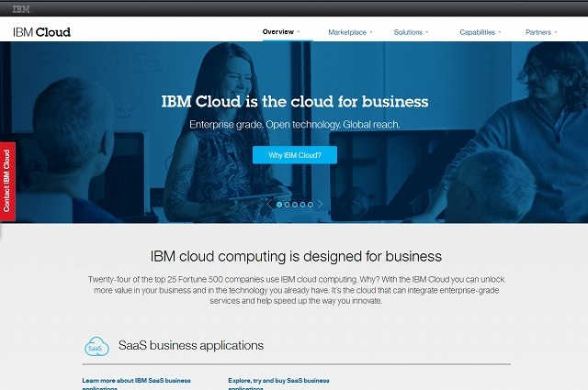This screenshot has width=588, height=390.
Task: Expand the Solutions dropdown arrow
Action: click(x=427, y=32)
